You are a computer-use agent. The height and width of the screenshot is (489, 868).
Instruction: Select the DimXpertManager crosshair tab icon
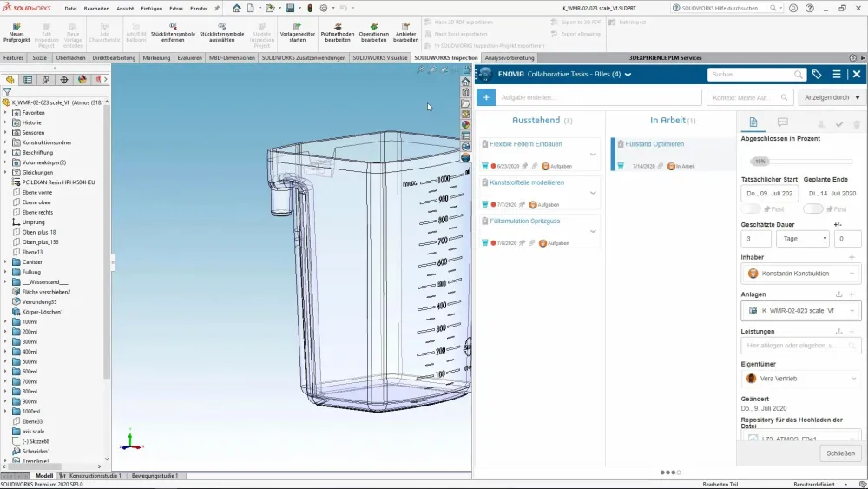[64, 80]
